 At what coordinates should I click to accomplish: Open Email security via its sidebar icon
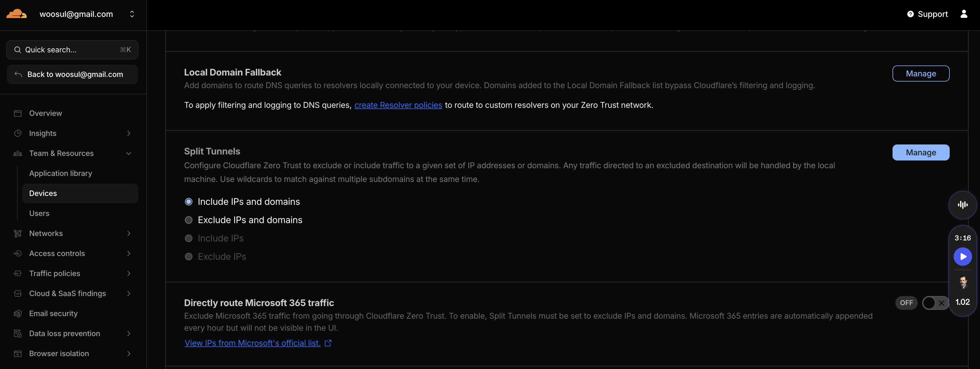coord(18,313)
